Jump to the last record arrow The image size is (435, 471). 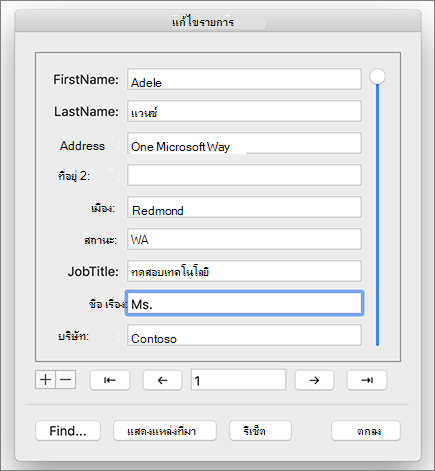click(367, 380)
